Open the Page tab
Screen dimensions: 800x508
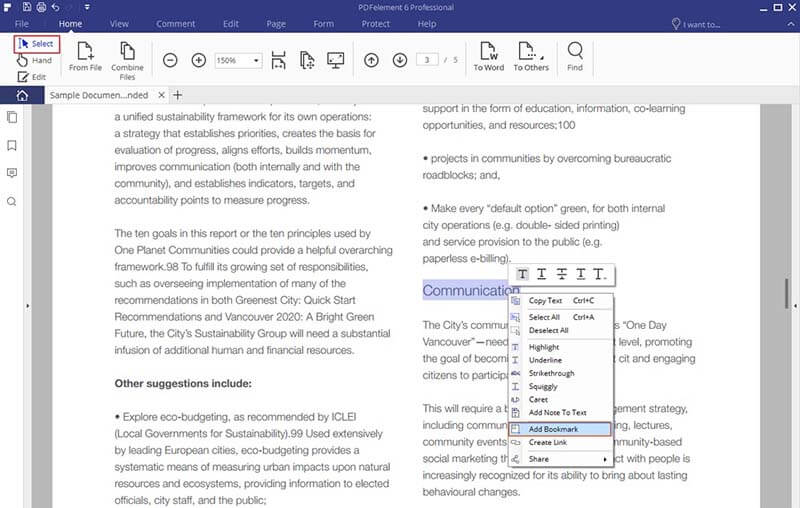[276, 24]
